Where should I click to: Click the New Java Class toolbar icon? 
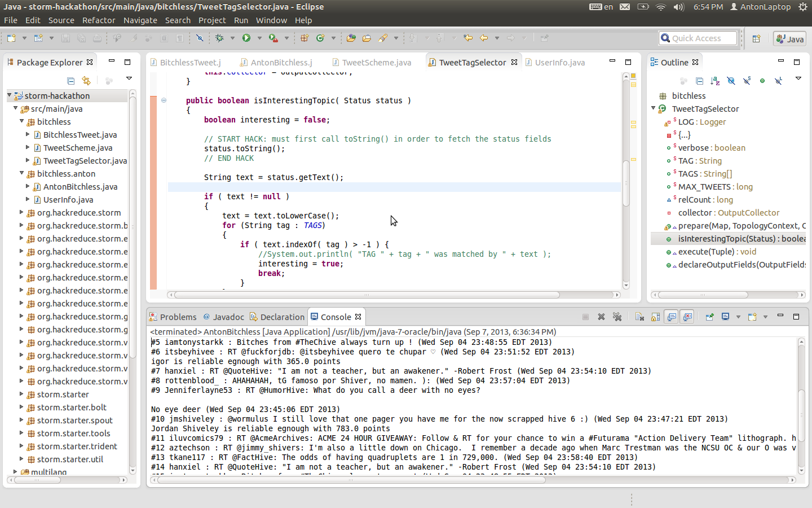[x=320, y=38]
